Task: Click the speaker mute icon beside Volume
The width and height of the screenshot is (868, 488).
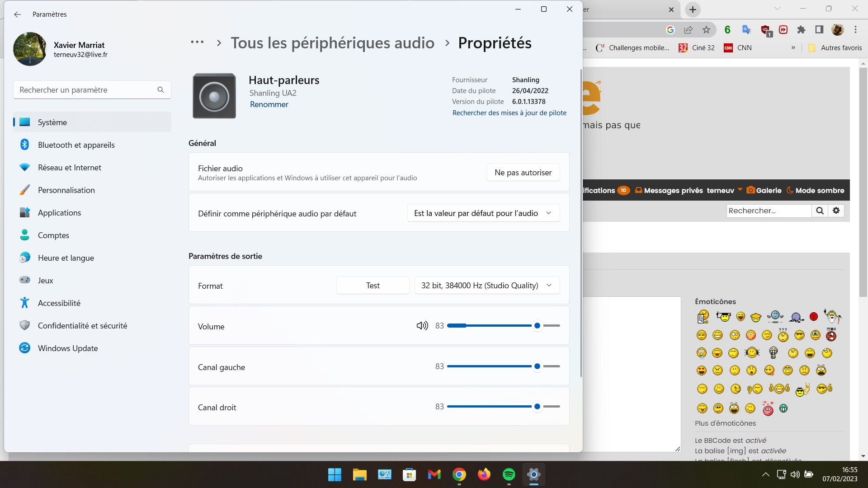Action: pos(422,326)
